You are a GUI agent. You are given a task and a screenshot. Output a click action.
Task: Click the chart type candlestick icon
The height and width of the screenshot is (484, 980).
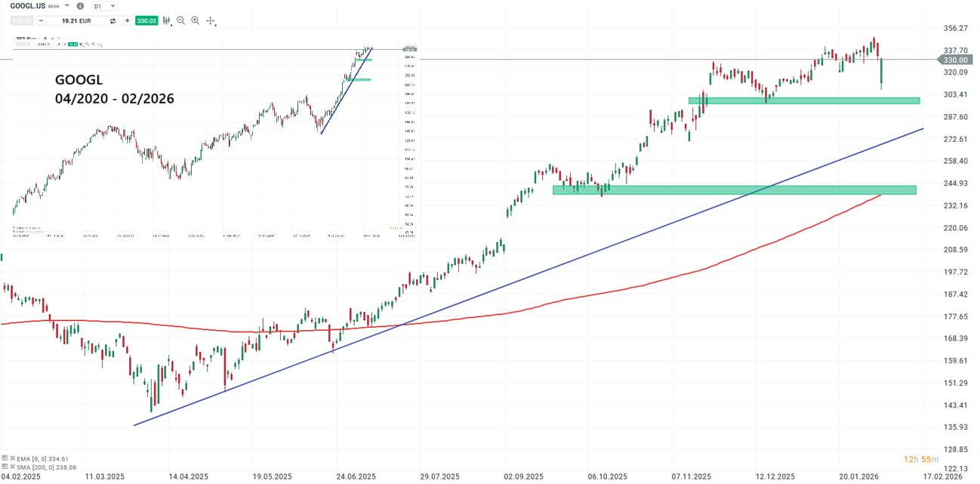[166, 21]
